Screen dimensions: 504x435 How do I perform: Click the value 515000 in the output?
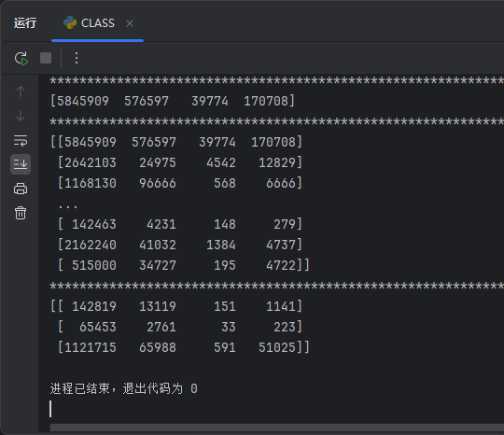pos(94,265)
